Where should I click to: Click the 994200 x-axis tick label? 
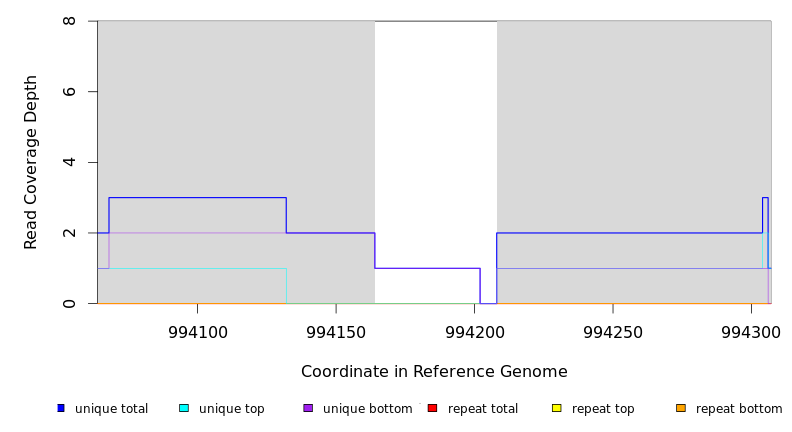[475, 332]
